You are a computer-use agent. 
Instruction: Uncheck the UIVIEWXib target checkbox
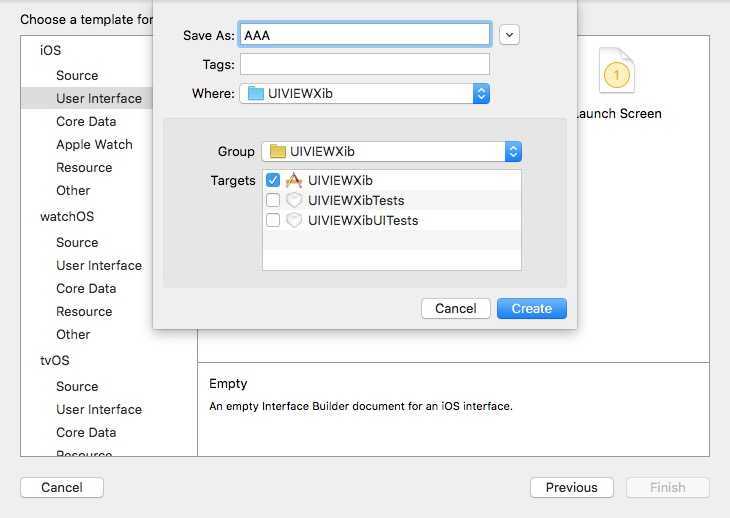(273, 180)
